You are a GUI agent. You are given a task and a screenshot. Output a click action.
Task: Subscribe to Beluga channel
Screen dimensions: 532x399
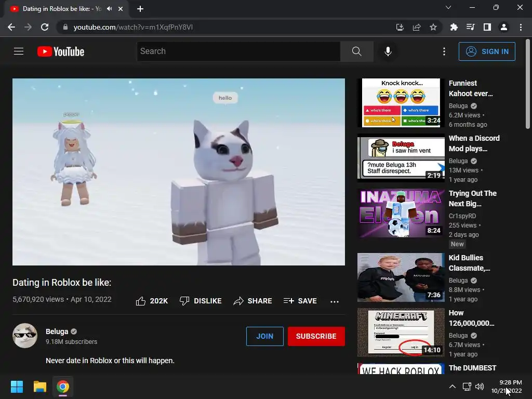316,336
